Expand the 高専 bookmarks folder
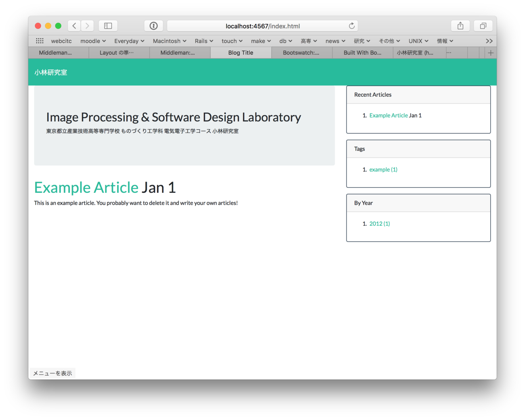 tap(309, 41)
